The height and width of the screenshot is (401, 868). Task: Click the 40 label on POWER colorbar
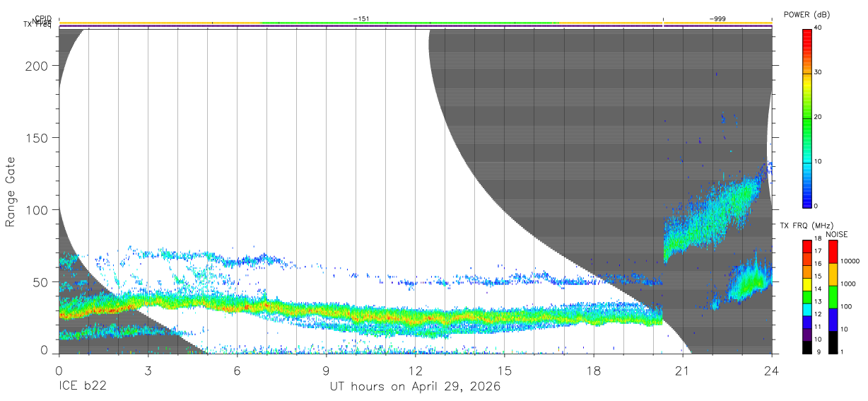(818, 28)
